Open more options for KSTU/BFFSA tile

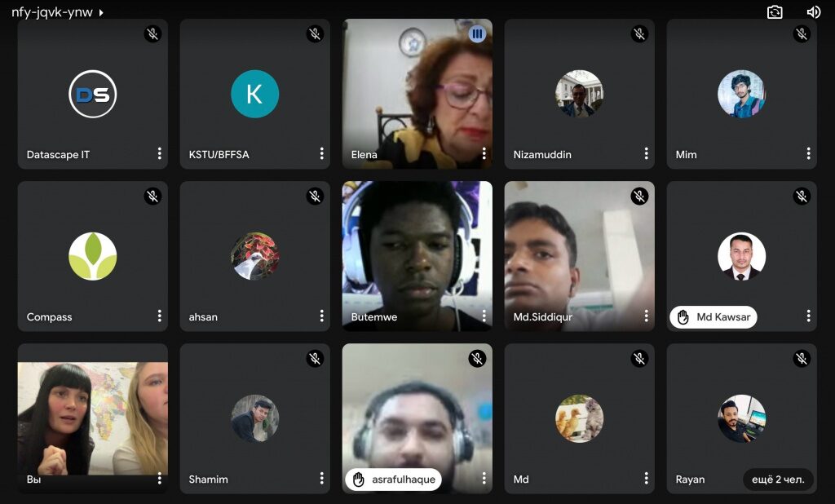coord(321,153)
